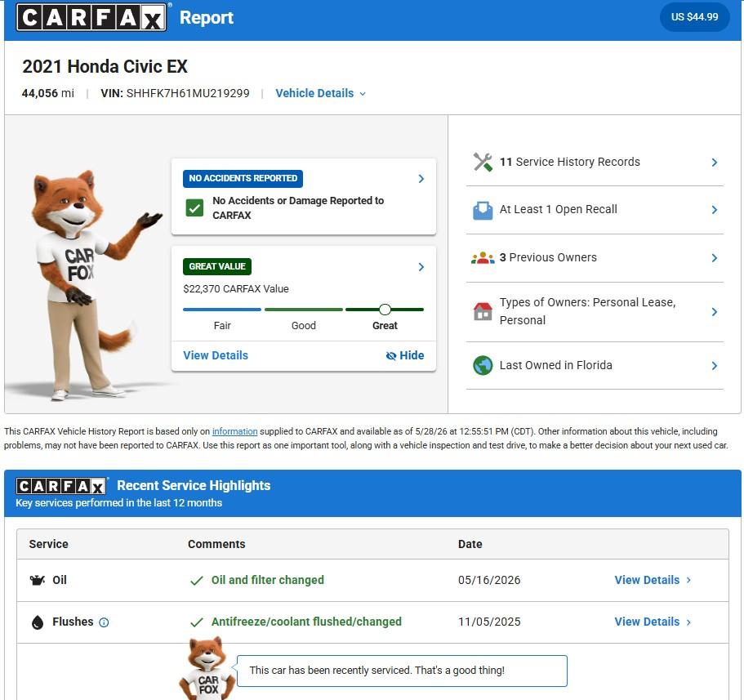The image size is (744, 700).
Task: Click the CARFAX logo in the header
Action: point(91,17)
